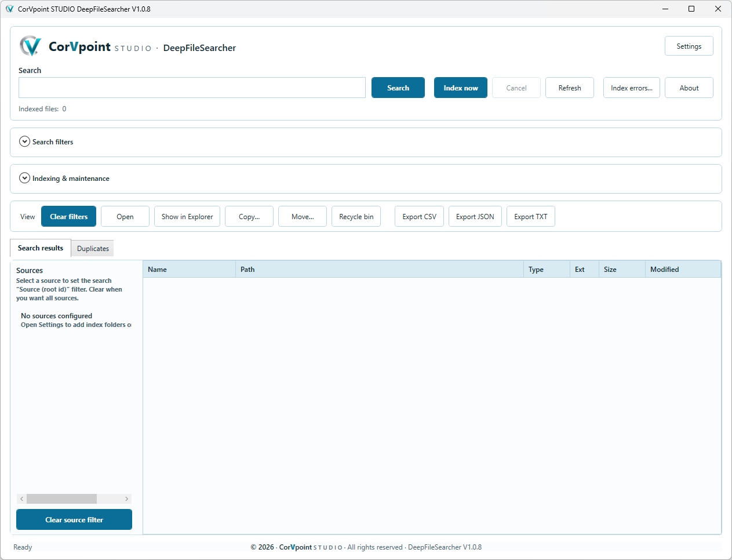Click the Sources scrollbar left arrow
The height and width of the screenshot is (560, 732).
[x=21, y=499]
